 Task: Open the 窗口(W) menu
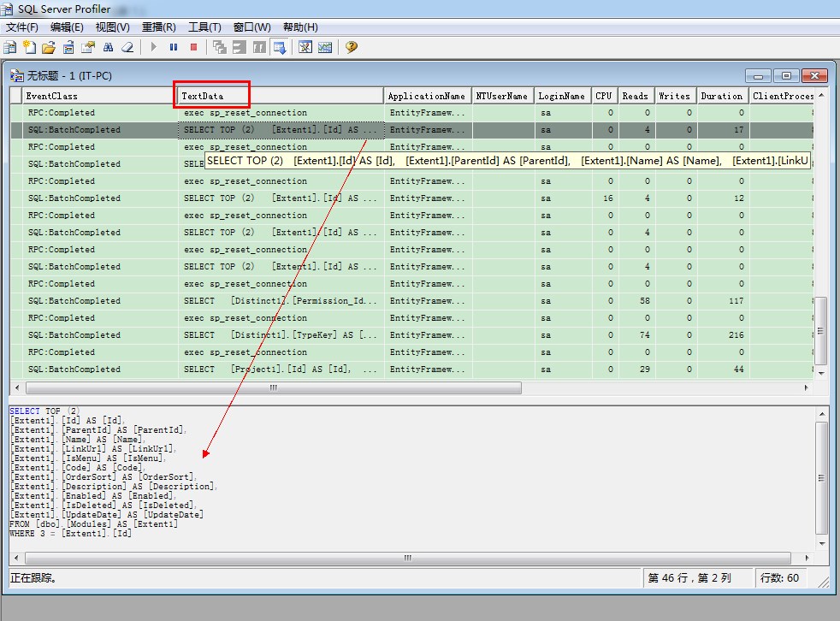click(x=251, y=27)
